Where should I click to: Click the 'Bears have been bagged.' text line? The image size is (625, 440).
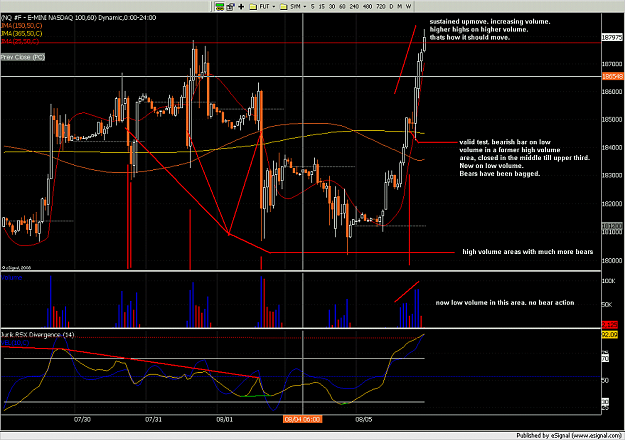coord(500,173)
